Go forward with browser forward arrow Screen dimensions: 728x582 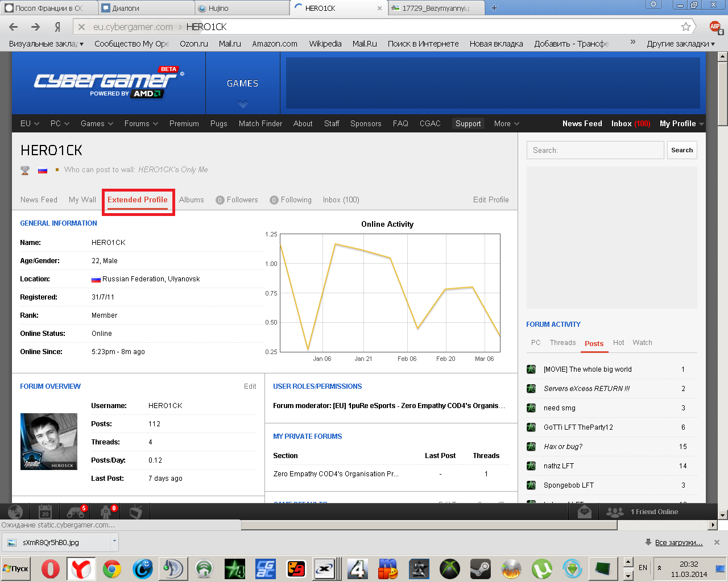pyautogui.click(x=35, y=27)
